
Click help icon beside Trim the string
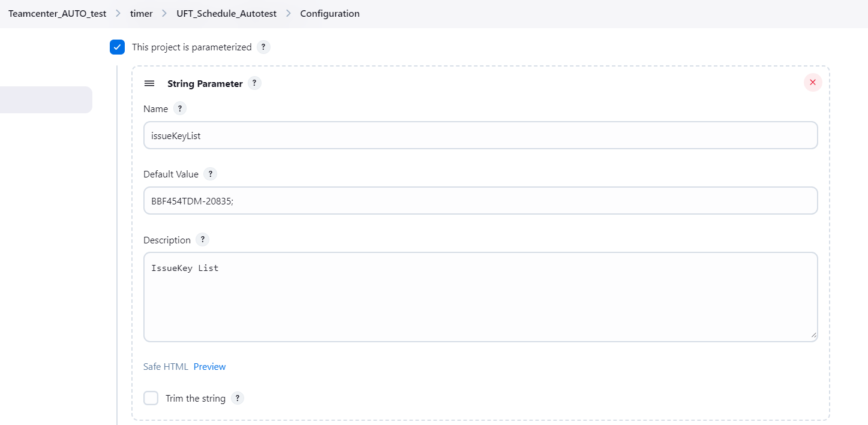(x=238, y=398)
